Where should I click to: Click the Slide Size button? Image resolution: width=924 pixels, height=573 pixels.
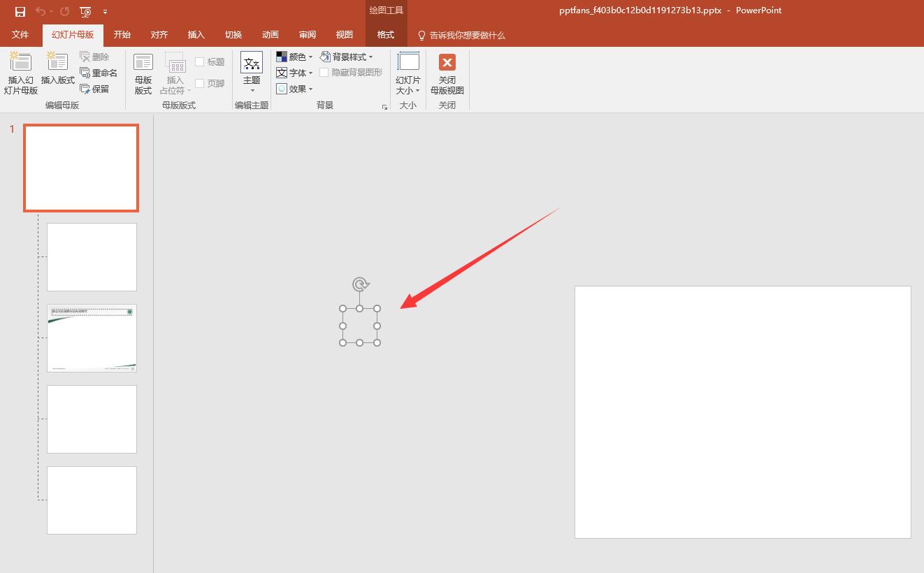408,73
